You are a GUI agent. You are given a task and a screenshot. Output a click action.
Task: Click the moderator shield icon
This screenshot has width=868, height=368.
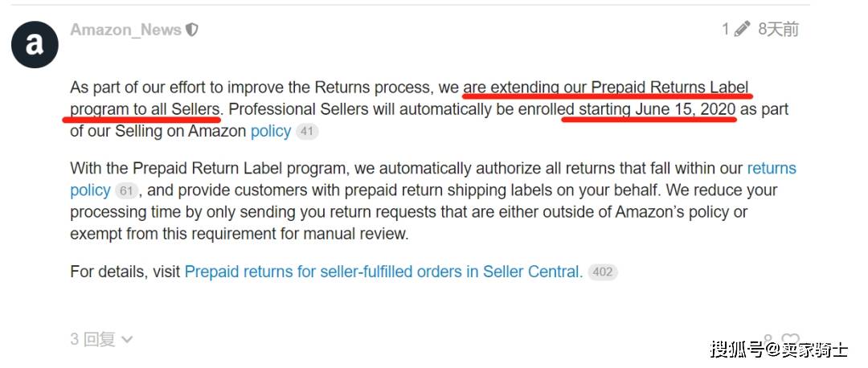(192, 30)
